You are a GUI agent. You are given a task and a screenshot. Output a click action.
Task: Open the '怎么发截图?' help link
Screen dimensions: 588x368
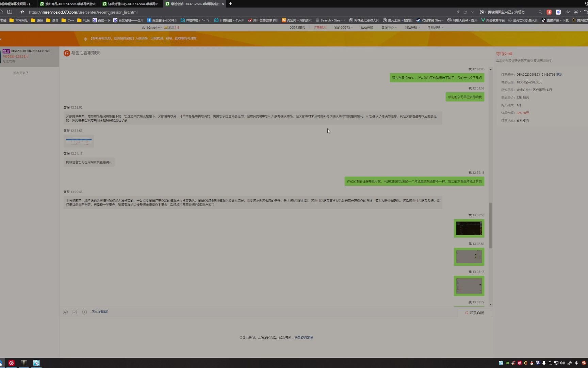click(100, 312)
